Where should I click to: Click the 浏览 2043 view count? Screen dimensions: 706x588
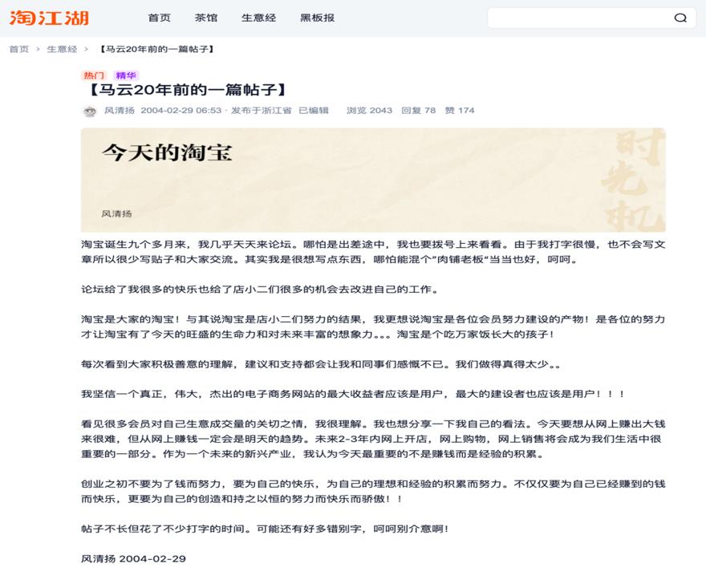[369, 111]
